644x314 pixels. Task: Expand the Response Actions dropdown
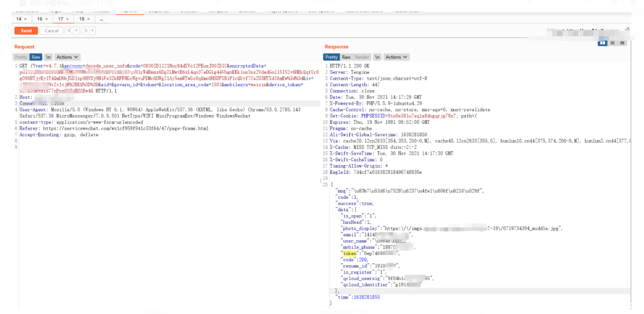click(x=396, y=57)
